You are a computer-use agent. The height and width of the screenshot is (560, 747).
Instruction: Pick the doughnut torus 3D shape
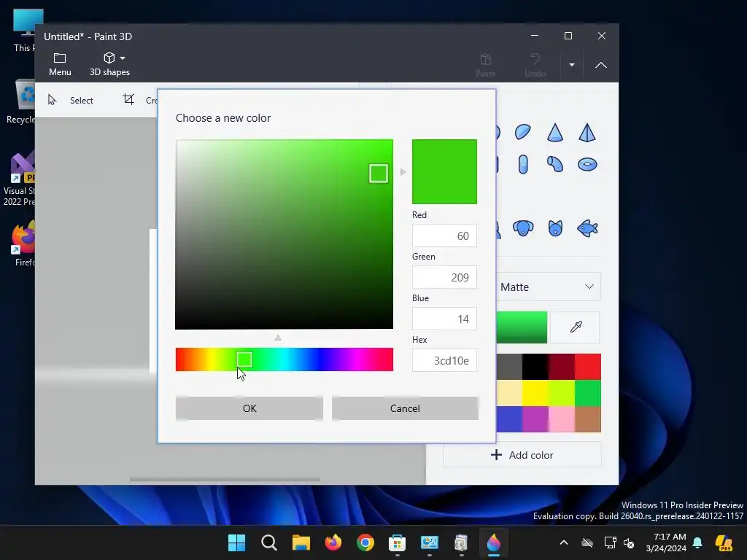[x=587, y=164]
